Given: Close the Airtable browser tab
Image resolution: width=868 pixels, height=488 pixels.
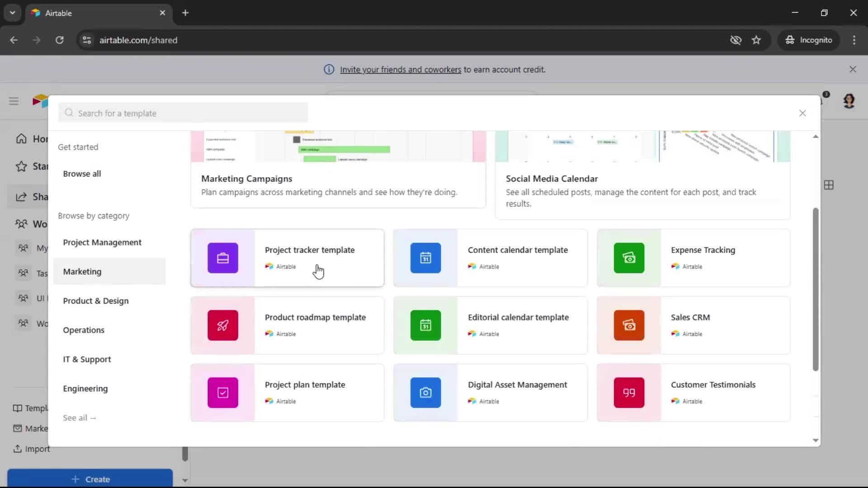Looking at the screenshot, I should 162,13.
